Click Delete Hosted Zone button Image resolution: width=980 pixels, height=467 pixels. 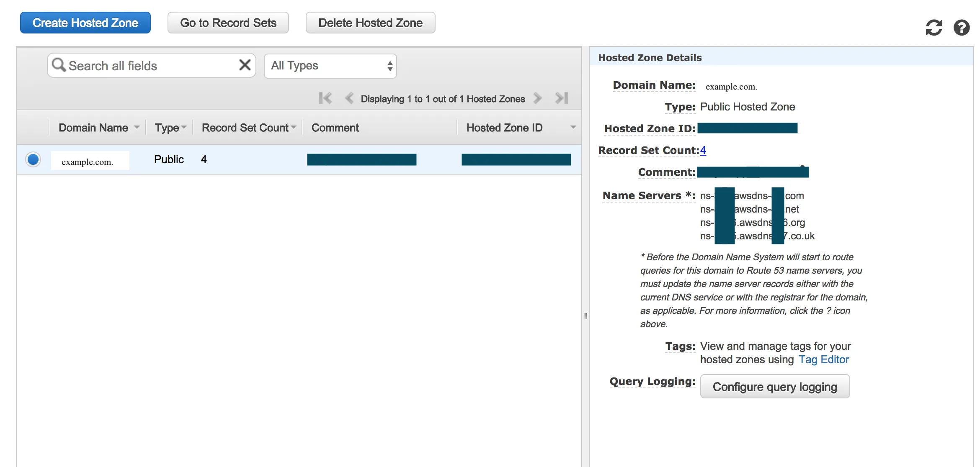[370, 23]
